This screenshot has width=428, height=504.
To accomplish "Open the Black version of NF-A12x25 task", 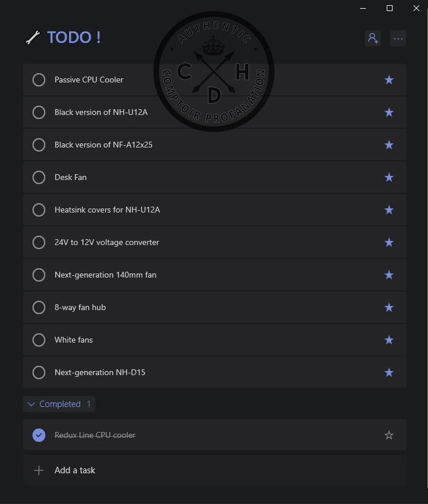I will point(103,145).
